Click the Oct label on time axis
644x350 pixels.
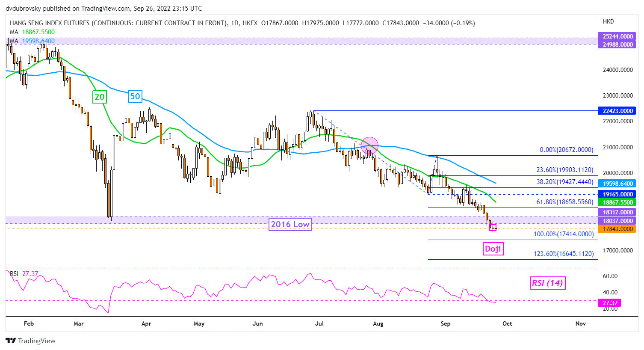click(x=507, y=323)
